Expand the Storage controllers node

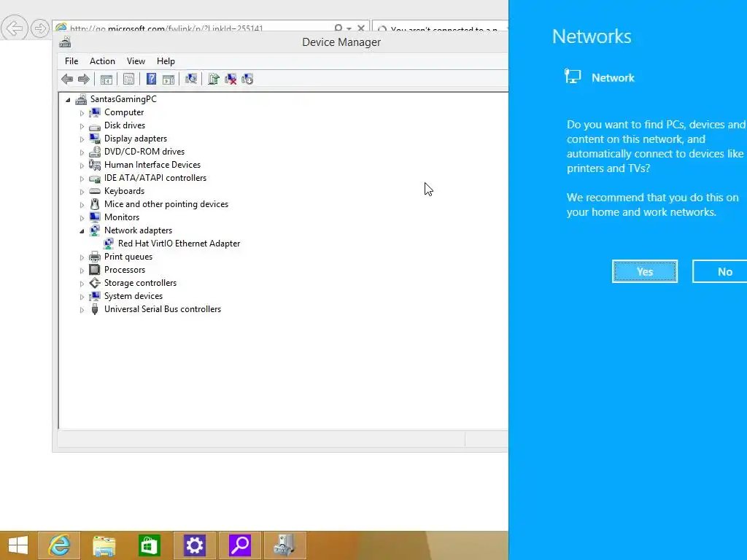82,284
